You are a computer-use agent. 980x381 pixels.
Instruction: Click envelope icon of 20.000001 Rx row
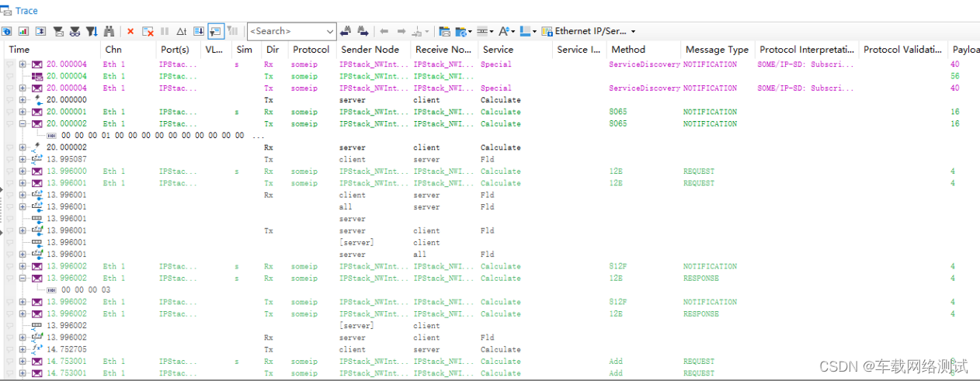point(37,112)
